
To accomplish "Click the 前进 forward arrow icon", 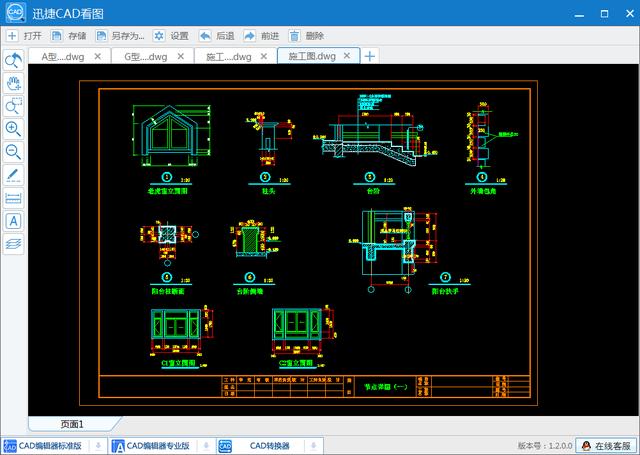I will 249,36.
